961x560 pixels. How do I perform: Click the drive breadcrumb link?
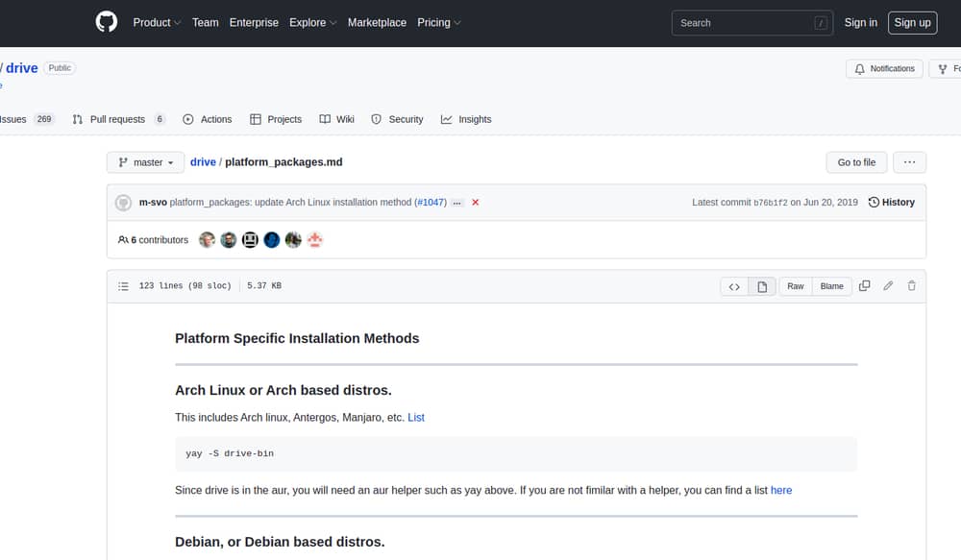click(203, 162)
